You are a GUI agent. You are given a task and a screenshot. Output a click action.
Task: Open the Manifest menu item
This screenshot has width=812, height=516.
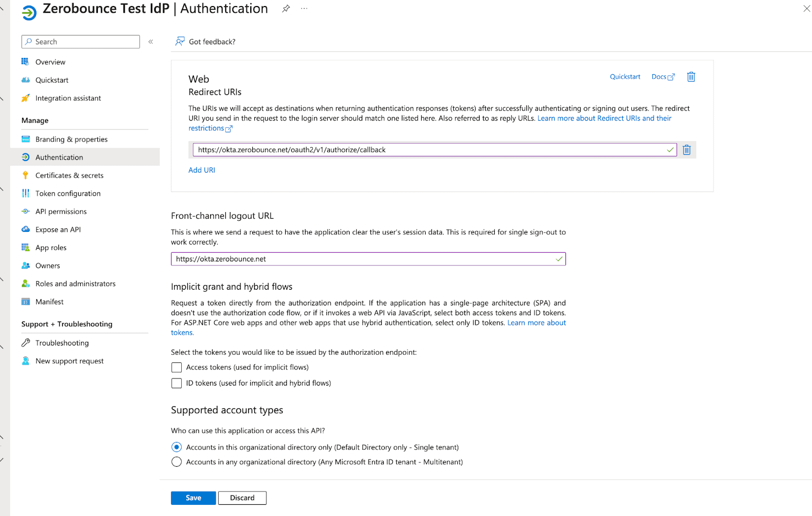coord(49,302)
